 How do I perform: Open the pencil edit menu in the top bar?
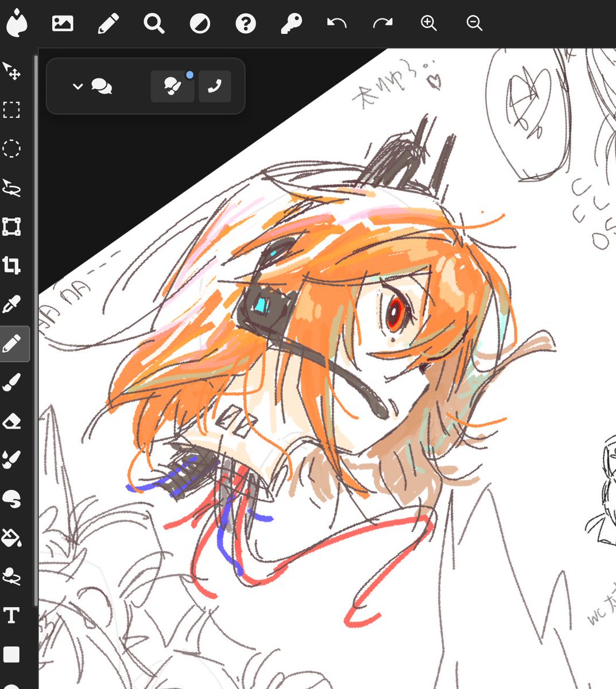pos(109,24)
